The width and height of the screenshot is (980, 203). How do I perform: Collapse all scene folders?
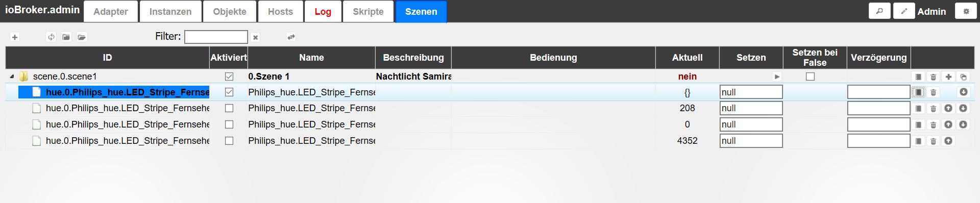tap(66, 37)
